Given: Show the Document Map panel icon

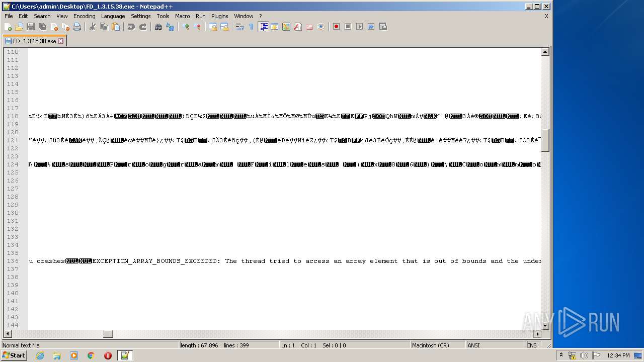Looking at the screenshot, I should 286,27.
